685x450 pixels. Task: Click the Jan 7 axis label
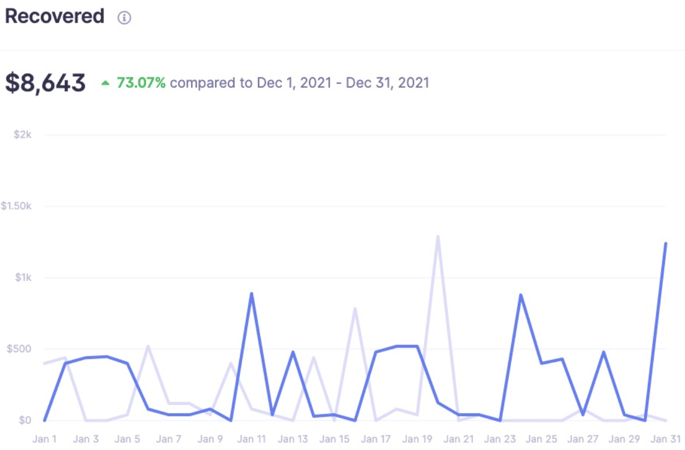pyautogui.click(x=169, y=439)
